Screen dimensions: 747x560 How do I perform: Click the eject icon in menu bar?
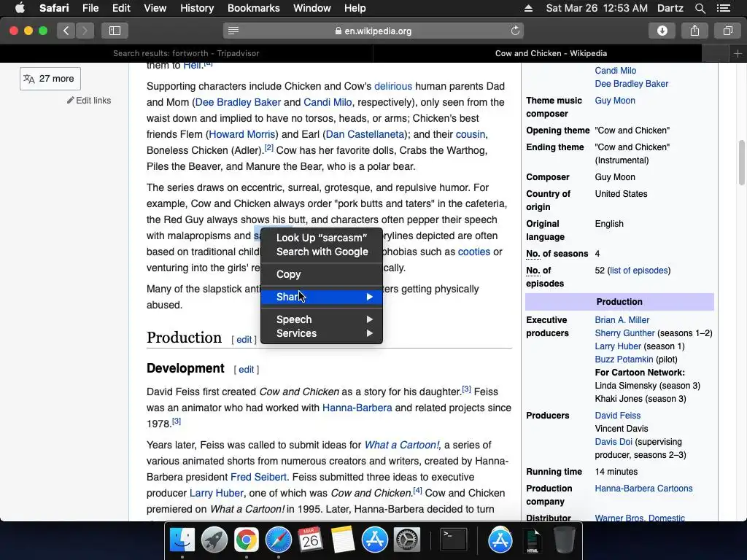[528, 8]
